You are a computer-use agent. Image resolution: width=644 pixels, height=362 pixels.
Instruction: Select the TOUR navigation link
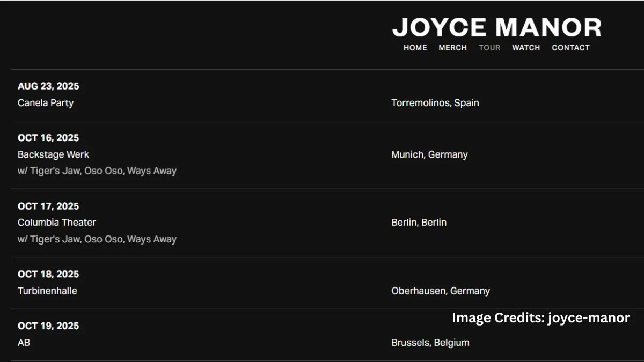489,48
